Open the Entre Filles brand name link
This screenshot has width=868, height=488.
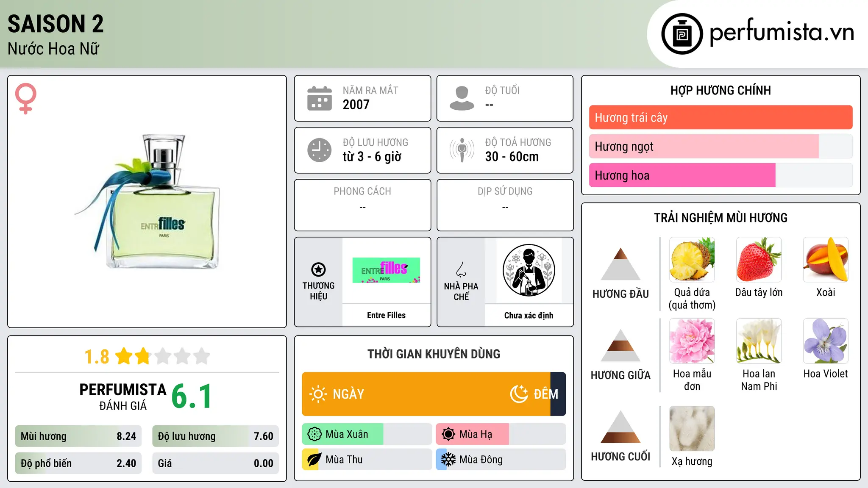[386, 315]
